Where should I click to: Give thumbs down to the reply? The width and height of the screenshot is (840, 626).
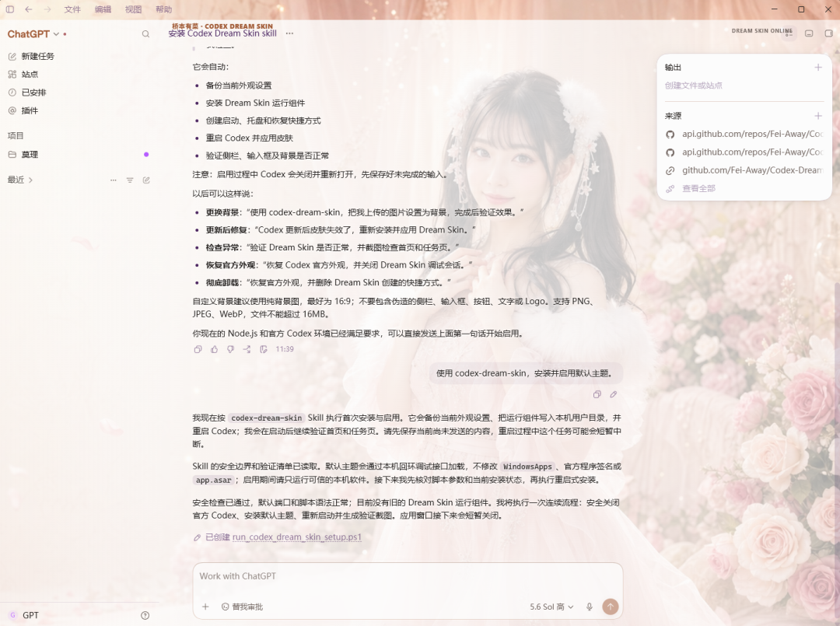(x=230, y=349)
